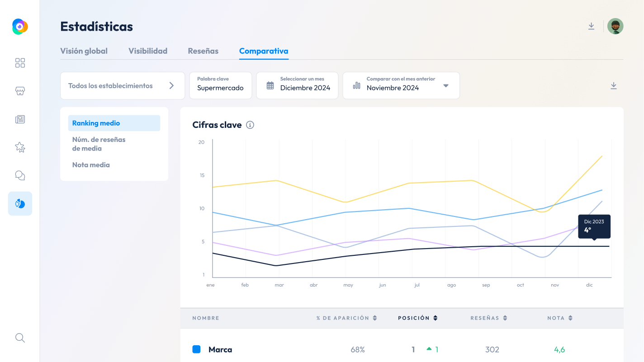Click the NOMBRE column header
The height and width of the screenshot is (362, 644).
[x=206, y=318]
